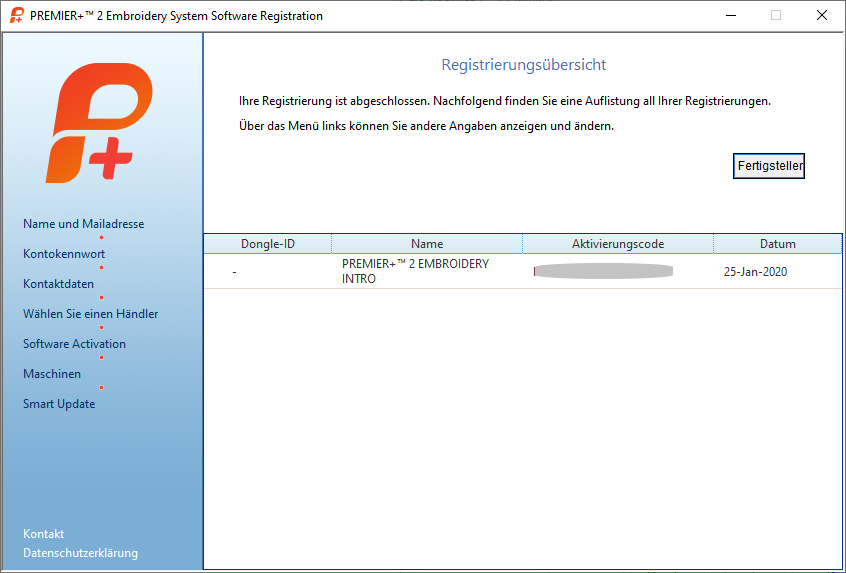Go to Kontaktdaten in sidebar
846x573 pixels.
point(58,284)
